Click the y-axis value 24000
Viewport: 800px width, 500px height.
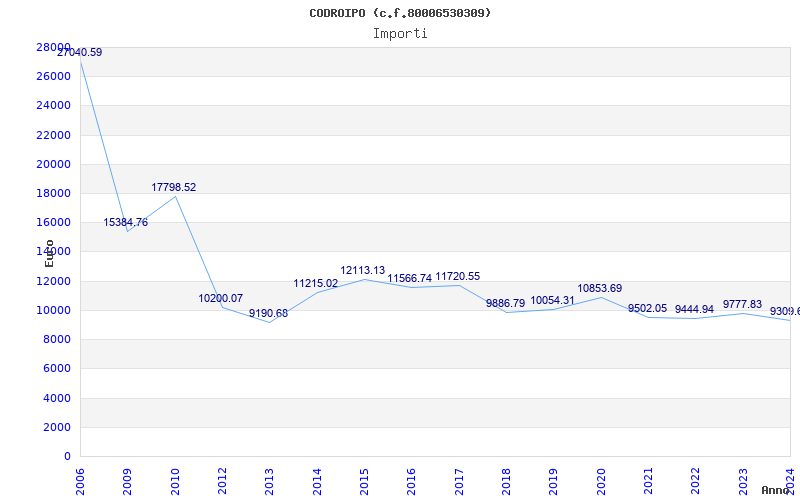(x=54, y=106)
